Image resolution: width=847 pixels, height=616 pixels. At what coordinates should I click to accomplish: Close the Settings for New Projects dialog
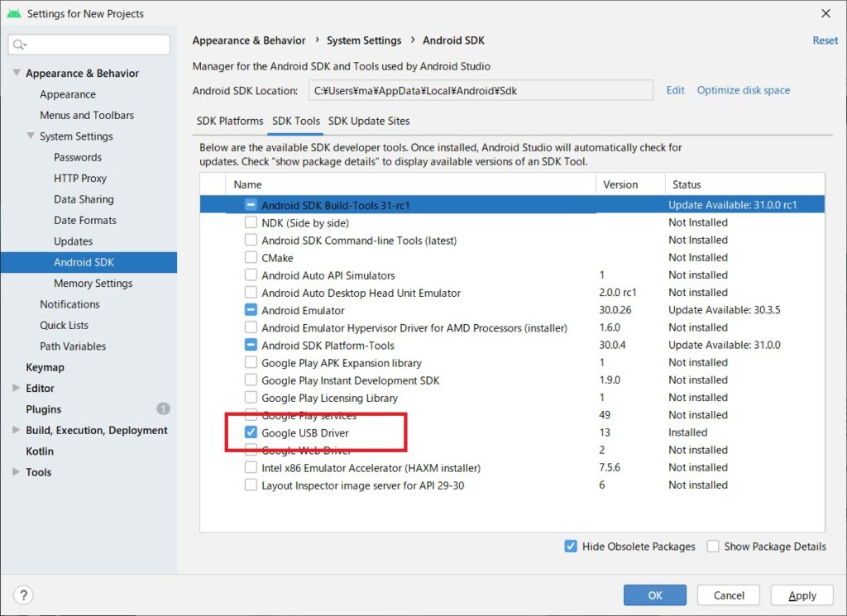click(825, 13)
